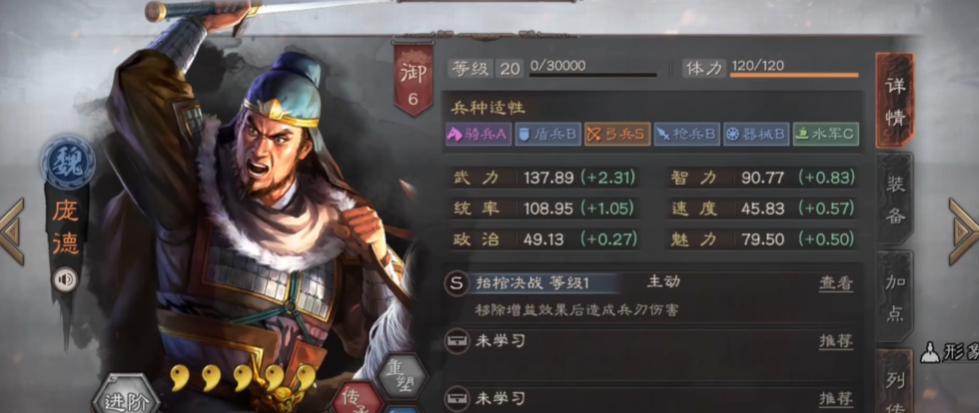
Task: Select the 水军C troop aptitude tag
Action: coord(825,134)
